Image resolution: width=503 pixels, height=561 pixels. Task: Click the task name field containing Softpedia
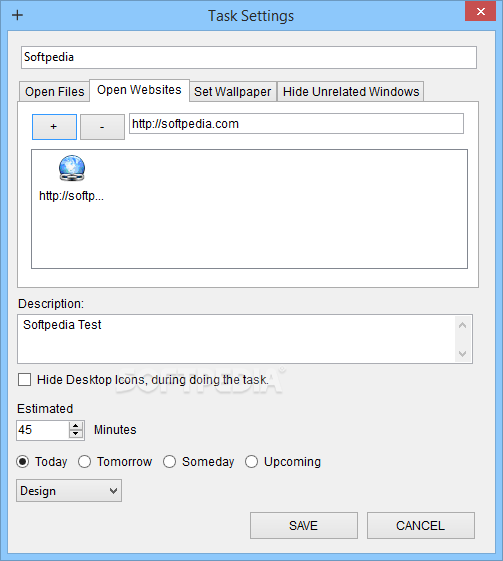[x=249, y=57]
